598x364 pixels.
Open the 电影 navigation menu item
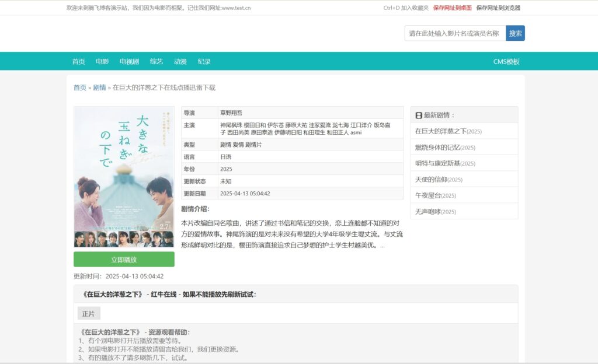(103, 61)
